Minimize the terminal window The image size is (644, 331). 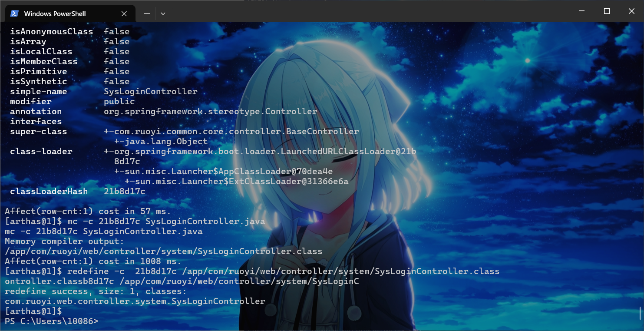[582, 11]
